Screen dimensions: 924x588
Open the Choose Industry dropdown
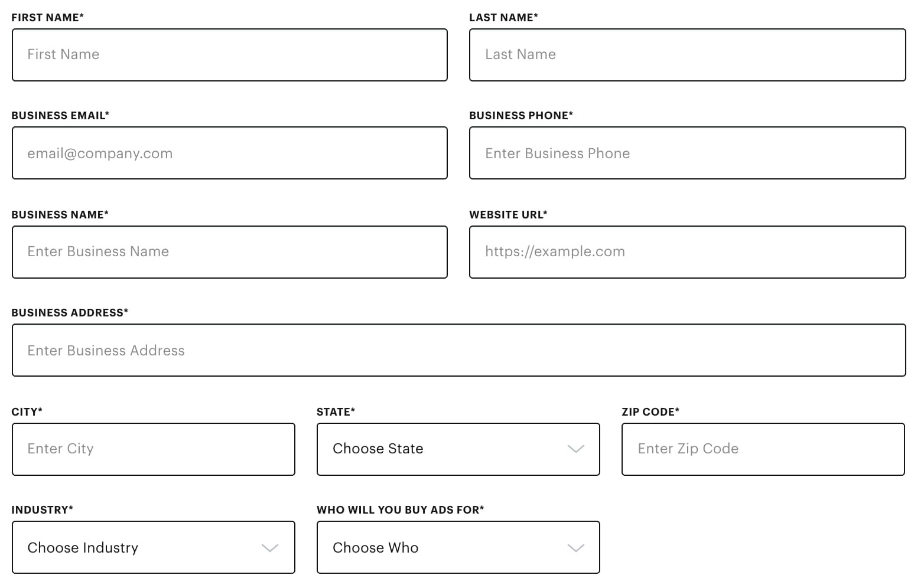[x=154, y=547]
